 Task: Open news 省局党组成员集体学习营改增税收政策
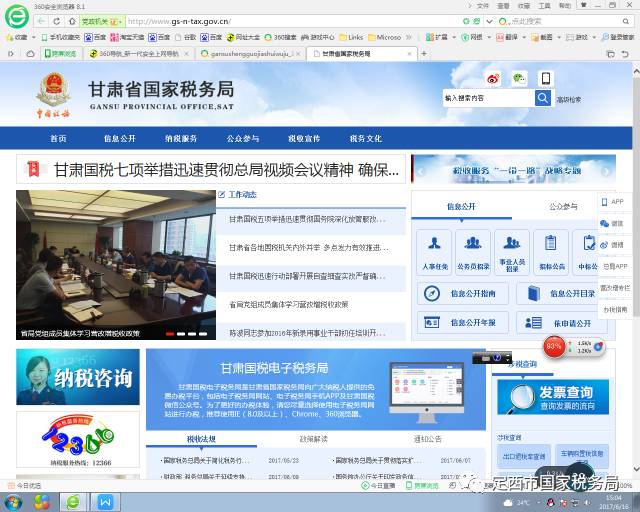pos(289,305)
